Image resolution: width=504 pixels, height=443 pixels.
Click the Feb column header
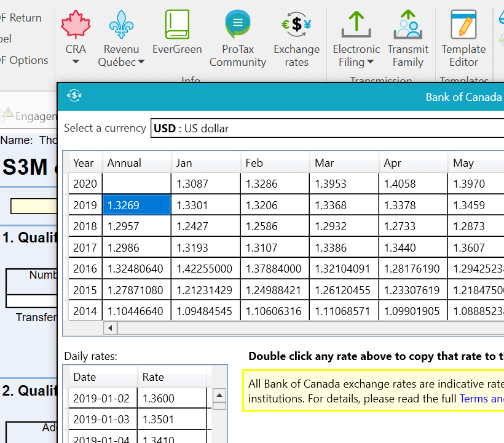point(275,163)
